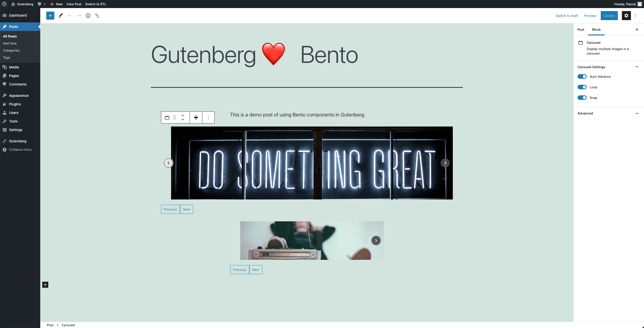Open the List View outline icon
This screenshot has width=644, height=328.
click(97, 16)
